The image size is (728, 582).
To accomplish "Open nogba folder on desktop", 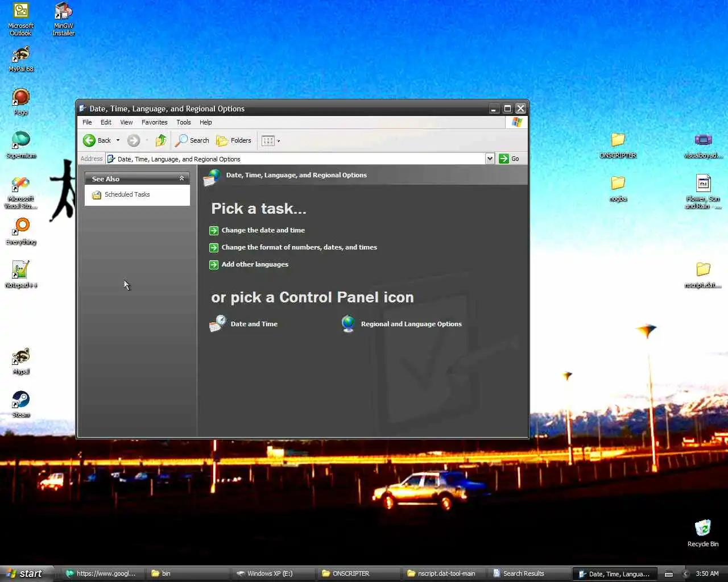I will [618, 189].
